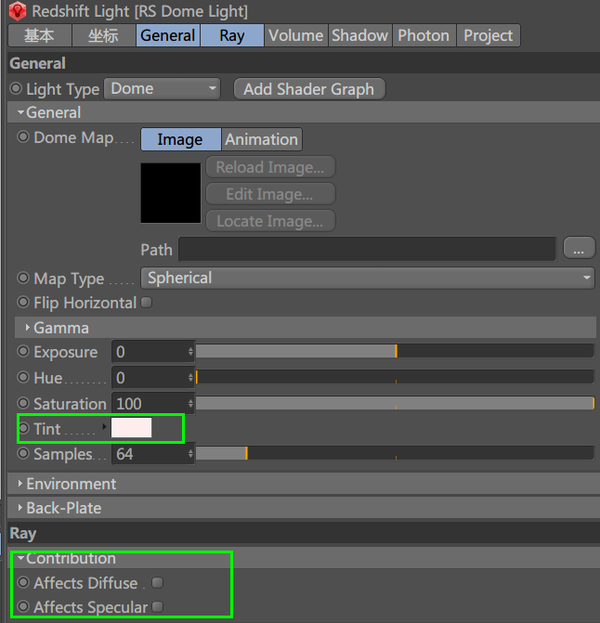
Task: Expand the Tint color arrow
Action: click(104, 427)
